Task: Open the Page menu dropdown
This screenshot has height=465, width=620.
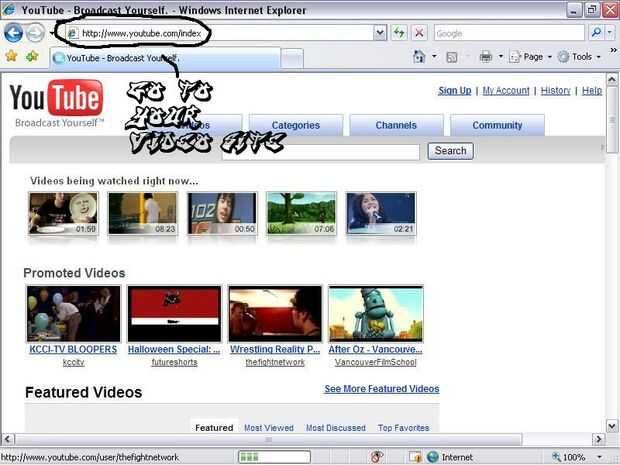Action: pyautogui.click(x=531, y=57)
